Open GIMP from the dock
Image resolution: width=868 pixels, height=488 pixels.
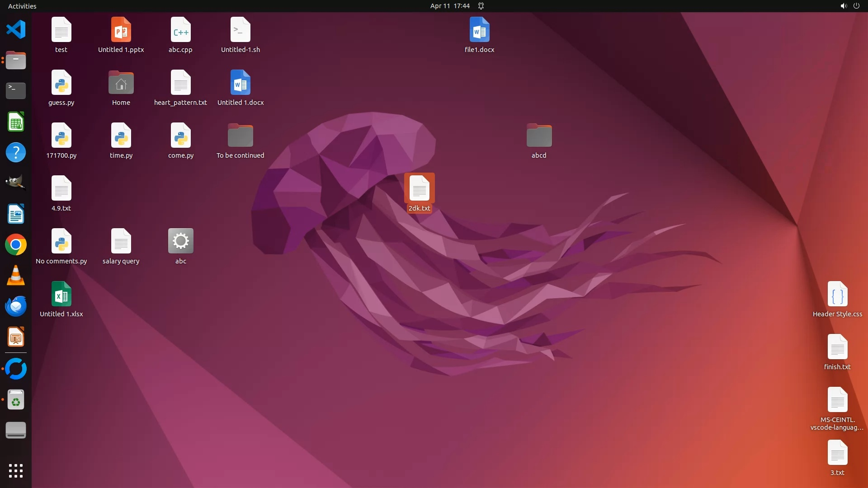[16, 183]
